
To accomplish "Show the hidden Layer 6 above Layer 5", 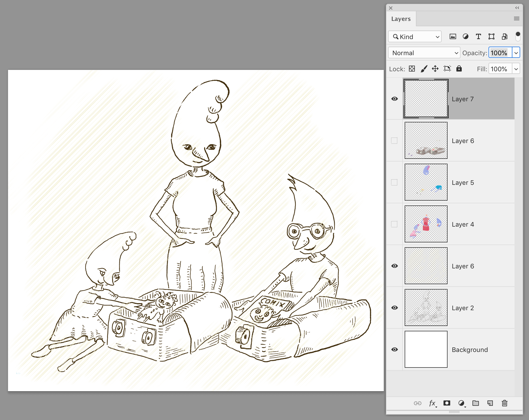I will coord(394,141).
